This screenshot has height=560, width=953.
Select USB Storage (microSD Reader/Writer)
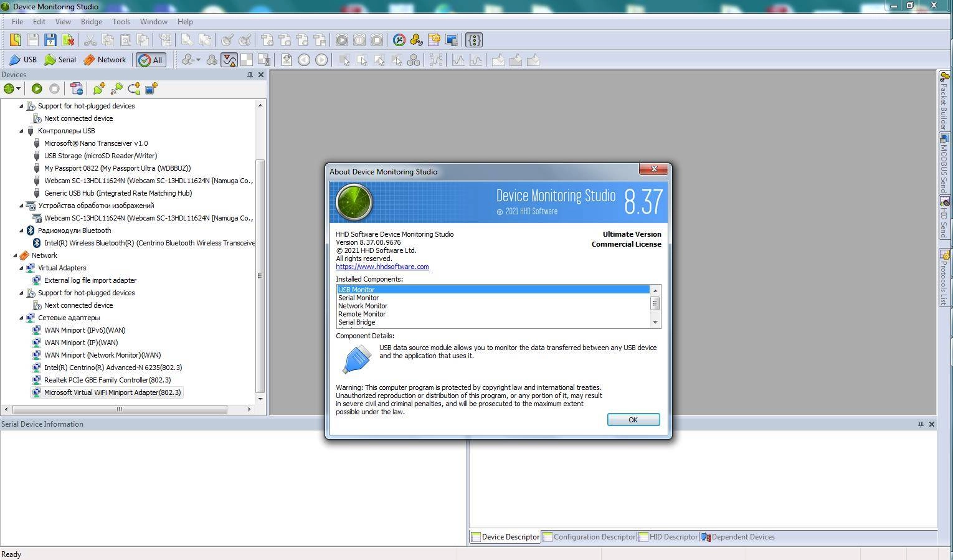[x=100, y=156]
